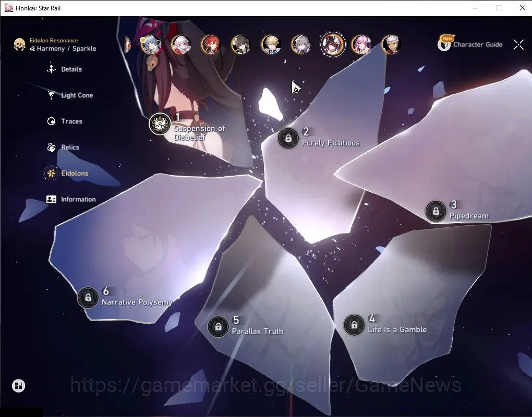Screen dimensions: 532x417
Task: Close the character screen with X
Action: [x=518, y=44]
